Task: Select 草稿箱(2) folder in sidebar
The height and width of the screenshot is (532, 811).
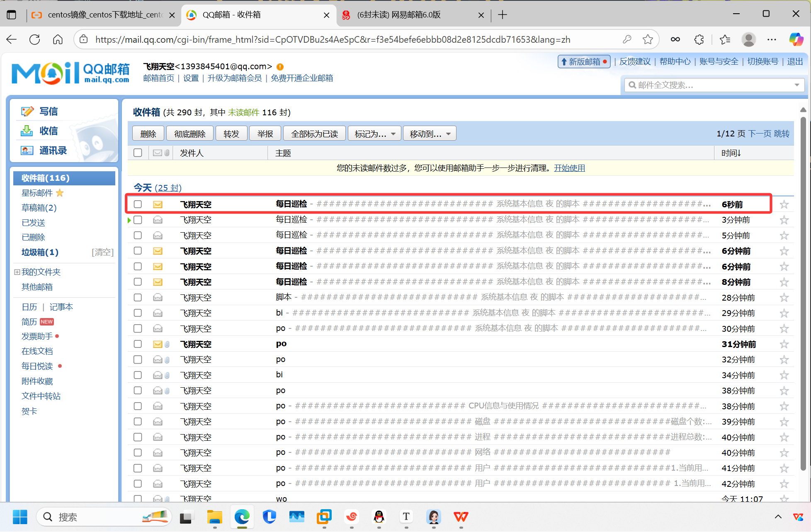Action: tap(39, 208)
